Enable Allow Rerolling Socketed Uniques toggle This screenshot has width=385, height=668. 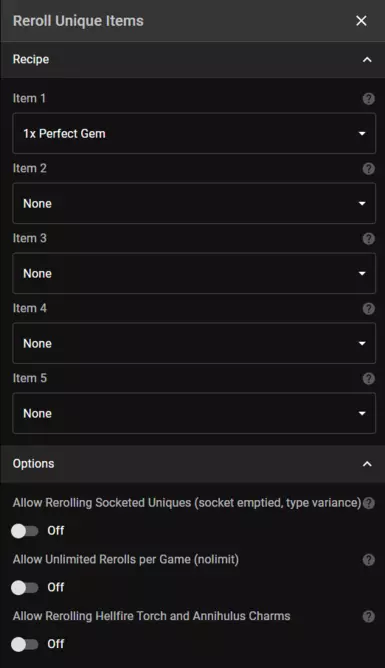(x=25, y=531)
